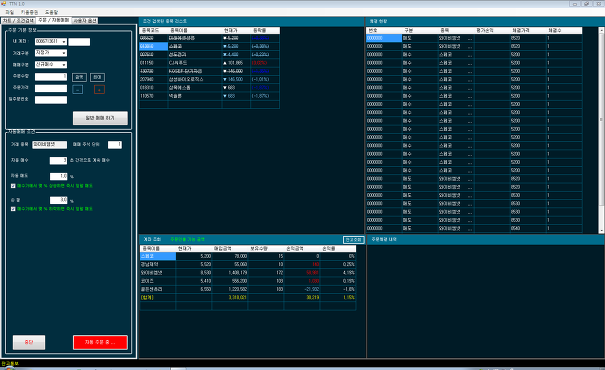Viewport: 605px width, 370px height.
Task: Select row with stock code 207940
Action: click(x=209, y=79)
